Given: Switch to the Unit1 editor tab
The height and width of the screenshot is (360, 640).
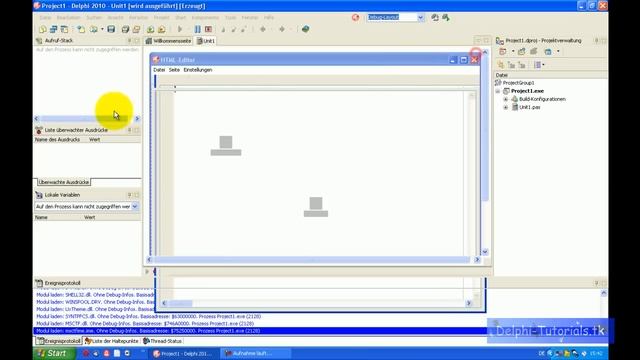Looking at the screenshot, I should 206,41.
